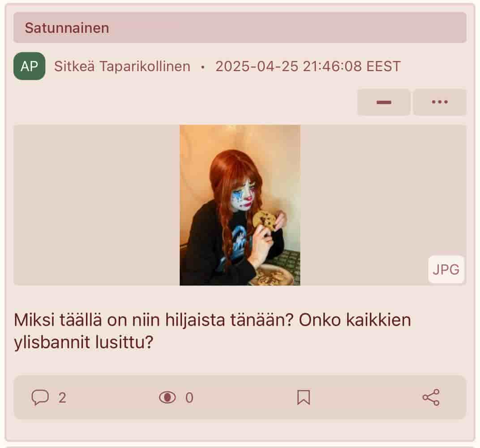Click "ylisbannit lusittu?" in the post text
Screen dimensions: 480x448
[x=84, y=342]
